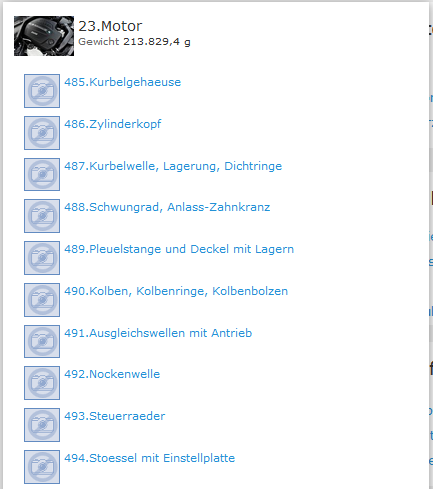The image size is (433, 489).
Task: Select the 492.Nockenwelle link
Action: (112, 374)
